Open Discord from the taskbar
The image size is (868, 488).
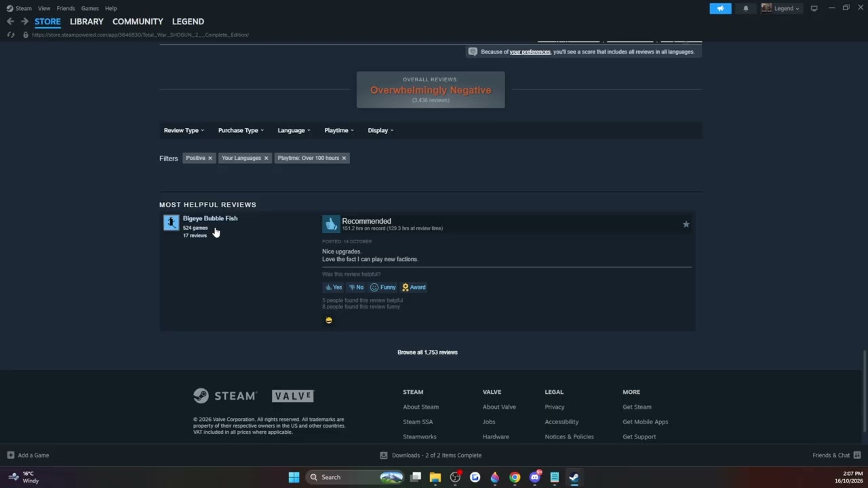pyautogui.click(x=534, y=477)
